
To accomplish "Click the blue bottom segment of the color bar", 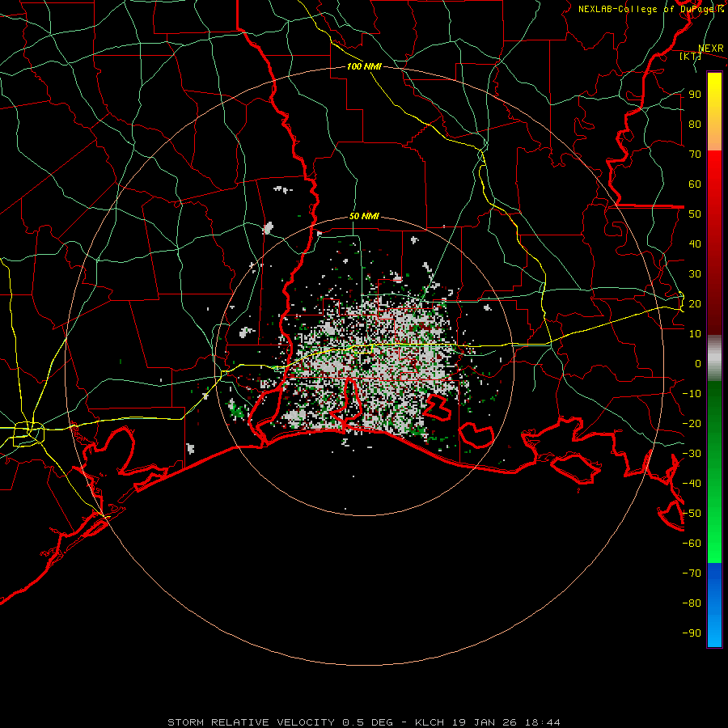I will coord(714,604).
